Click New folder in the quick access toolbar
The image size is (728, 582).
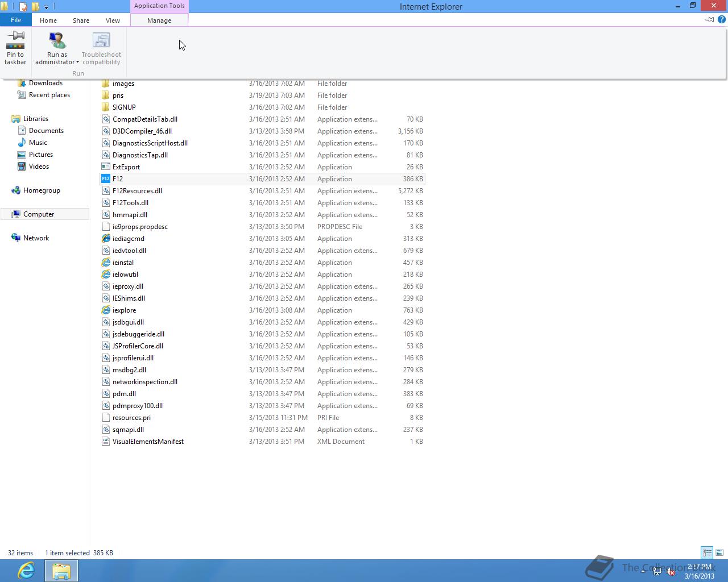35,7
